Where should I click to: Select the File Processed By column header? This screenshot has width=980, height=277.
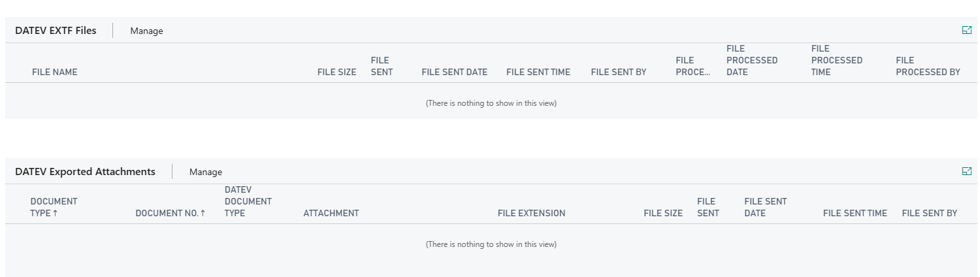(928, 66)
